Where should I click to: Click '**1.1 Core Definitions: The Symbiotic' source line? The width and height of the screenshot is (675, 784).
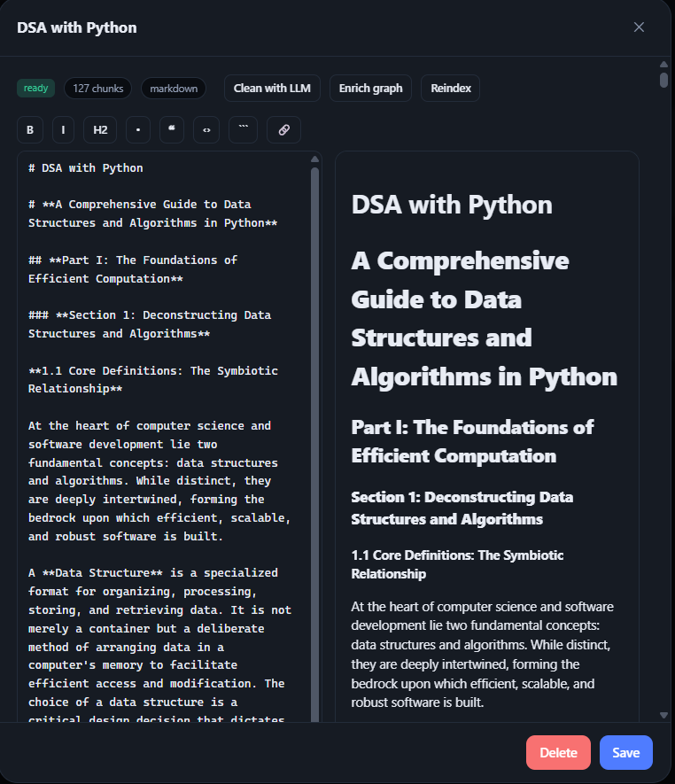(x=153, y=370)
